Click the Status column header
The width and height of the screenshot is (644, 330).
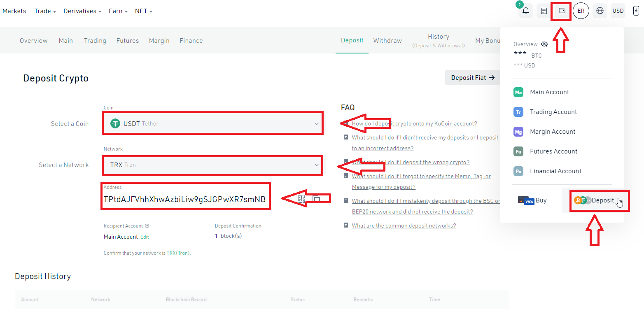[x=298, y=300]
